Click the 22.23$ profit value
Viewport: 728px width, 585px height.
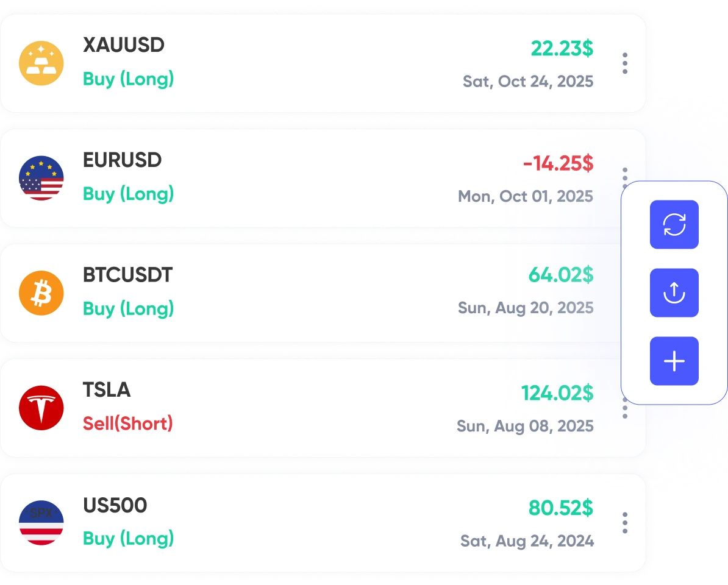pyautogui.click(x=561, y=49)
